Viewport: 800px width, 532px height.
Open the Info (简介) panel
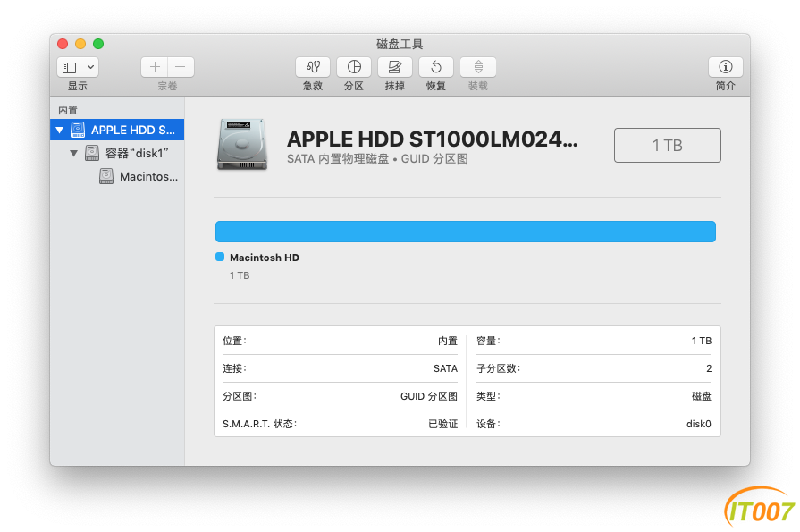coord(726,67)
